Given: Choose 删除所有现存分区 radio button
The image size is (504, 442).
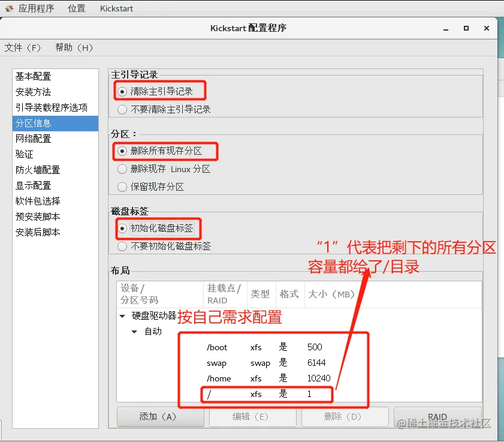Looking at the screenshot, I should [122, 151].
